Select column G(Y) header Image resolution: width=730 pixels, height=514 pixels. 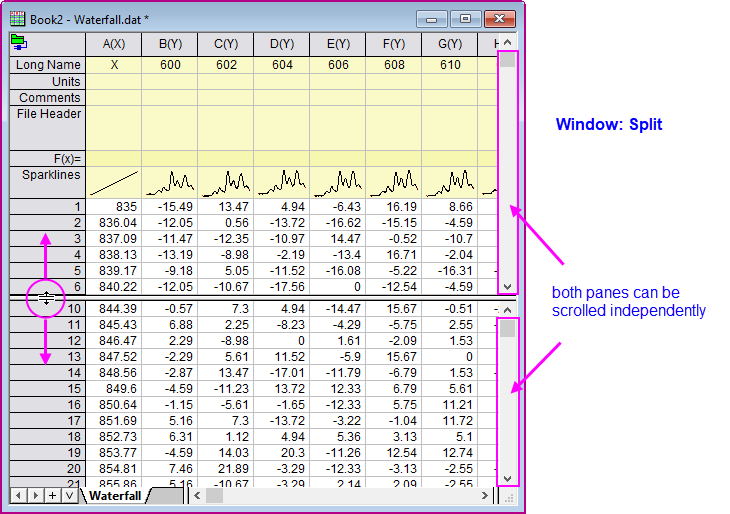[x=450, y=44]
